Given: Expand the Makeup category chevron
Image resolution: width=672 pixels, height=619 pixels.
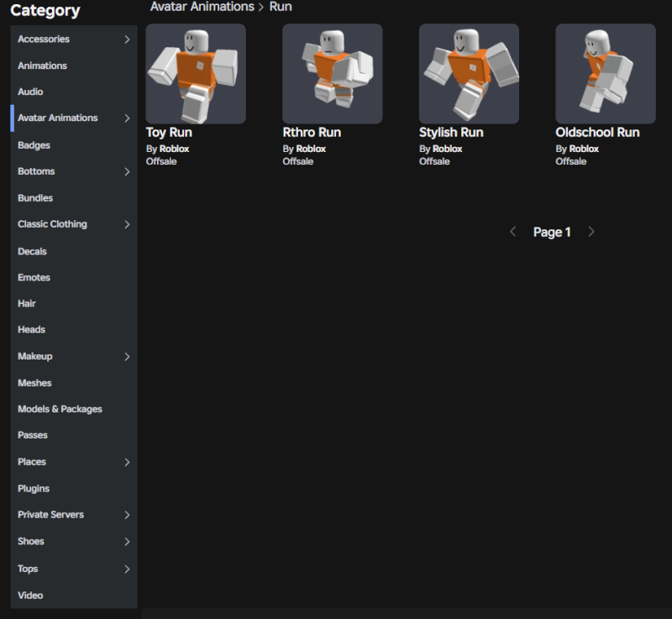Looking at the screenshot, I should pyautogui.click(x=127, y=357).
